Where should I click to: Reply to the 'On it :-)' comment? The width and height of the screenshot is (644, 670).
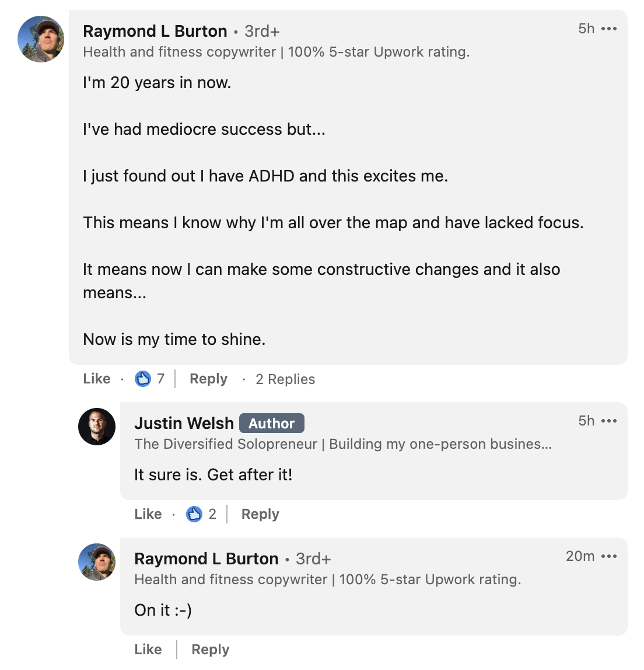pyautogui.click(x=210, y=649)
